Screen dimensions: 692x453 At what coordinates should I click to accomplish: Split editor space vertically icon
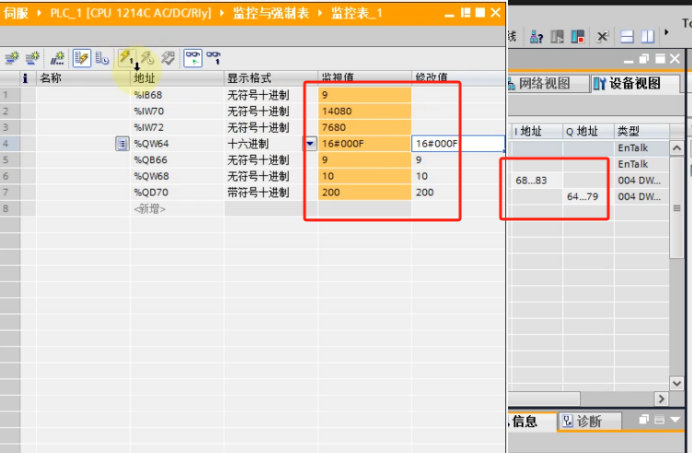point(647,37)
